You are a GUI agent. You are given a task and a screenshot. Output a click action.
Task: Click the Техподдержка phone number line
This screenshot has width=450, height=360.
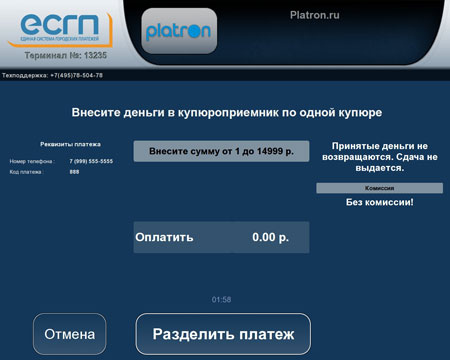(52, 75)
